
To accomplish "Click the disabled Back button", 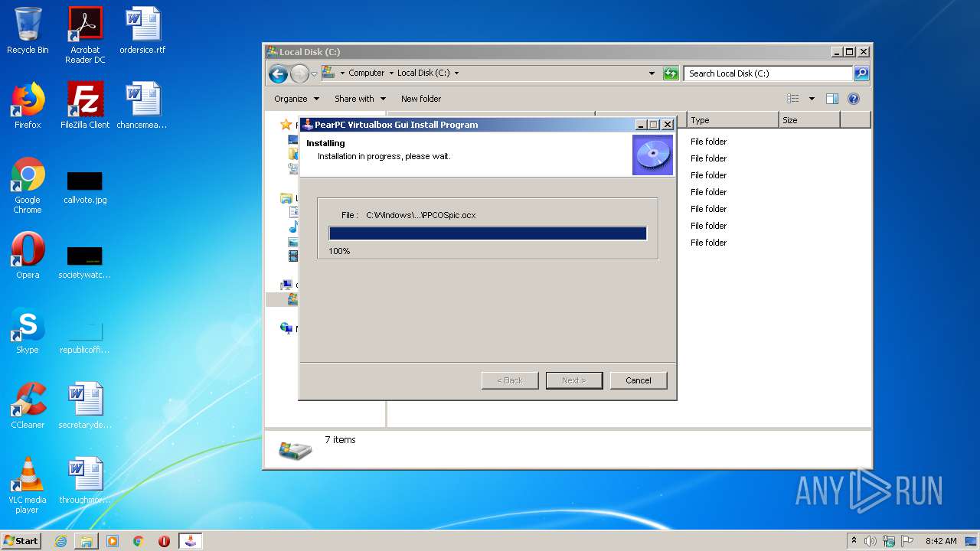I will pyautogui.click(x=510, y=380).
